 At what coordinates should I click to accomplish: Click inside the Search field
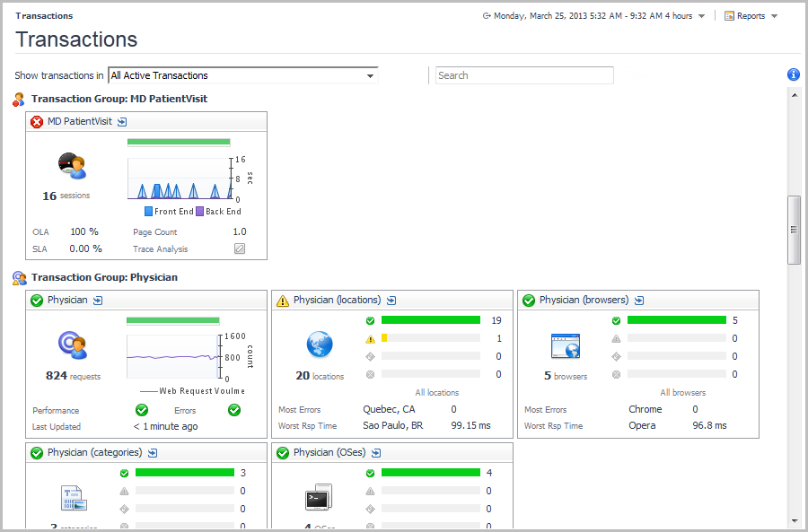tap(524, 75)
